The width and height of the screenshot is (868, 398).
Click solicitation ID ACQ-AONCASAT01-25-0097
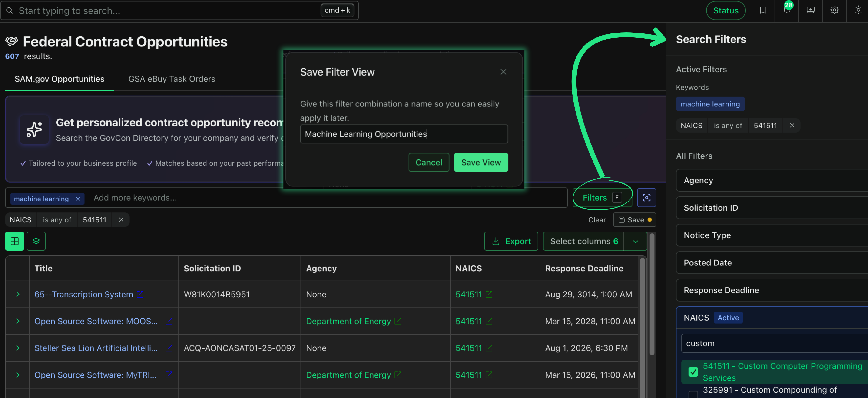pos(240,348)
